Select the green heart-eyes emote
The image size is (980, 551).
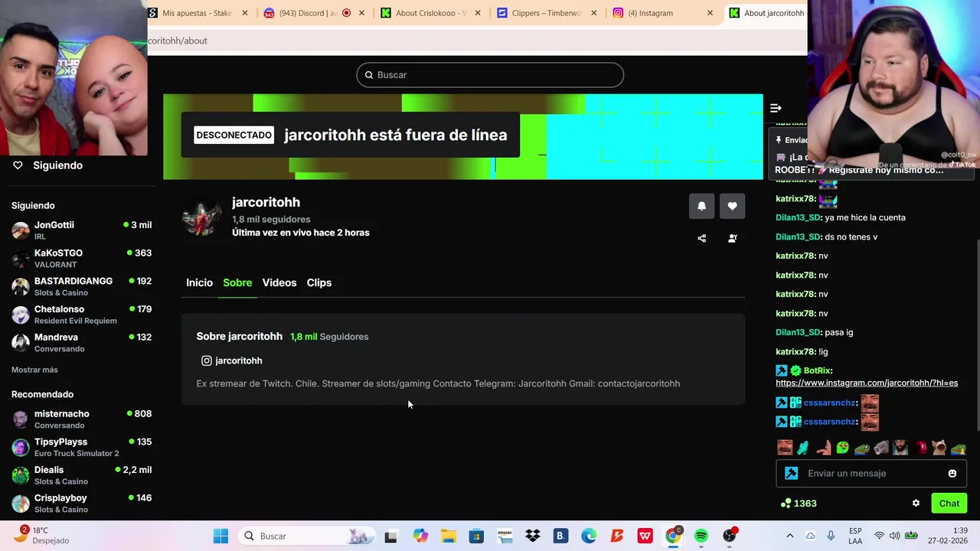tap(842, 448)
